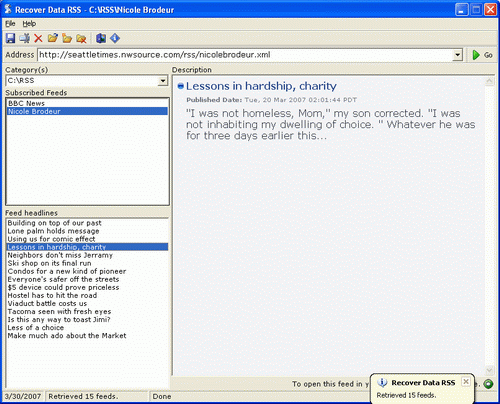Click the new category folder icon

coord(67,38)
